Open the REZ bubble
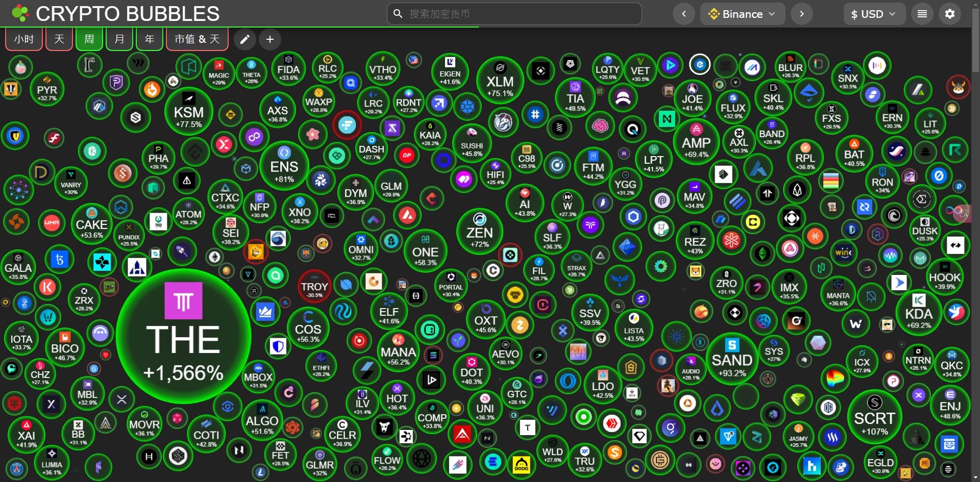The height and width of the screenshot is (482, 980). point(695,240)
